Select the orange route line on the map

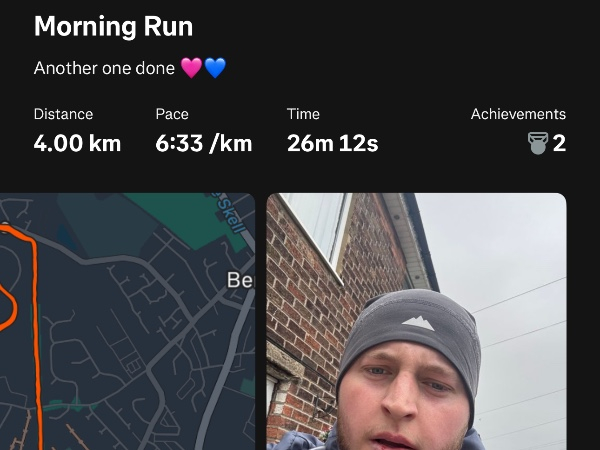(36, 325)
